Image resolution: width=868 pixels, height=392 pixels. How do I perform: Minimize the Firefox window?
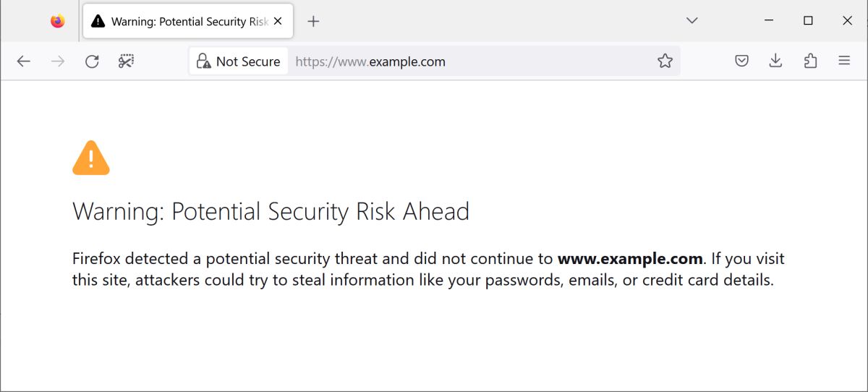770,21
